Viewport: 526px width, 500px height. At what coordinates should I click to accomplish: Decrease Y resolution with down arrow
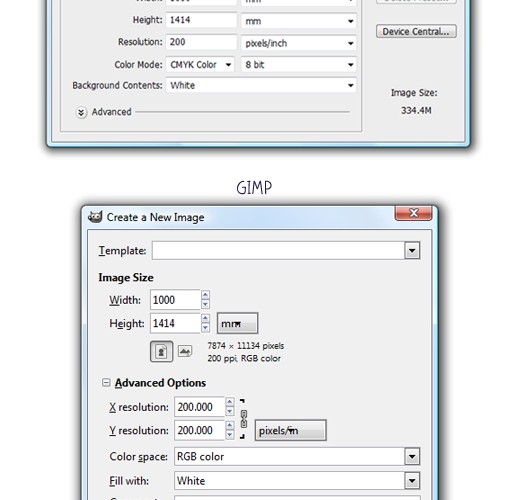click(x=229, y=435)
